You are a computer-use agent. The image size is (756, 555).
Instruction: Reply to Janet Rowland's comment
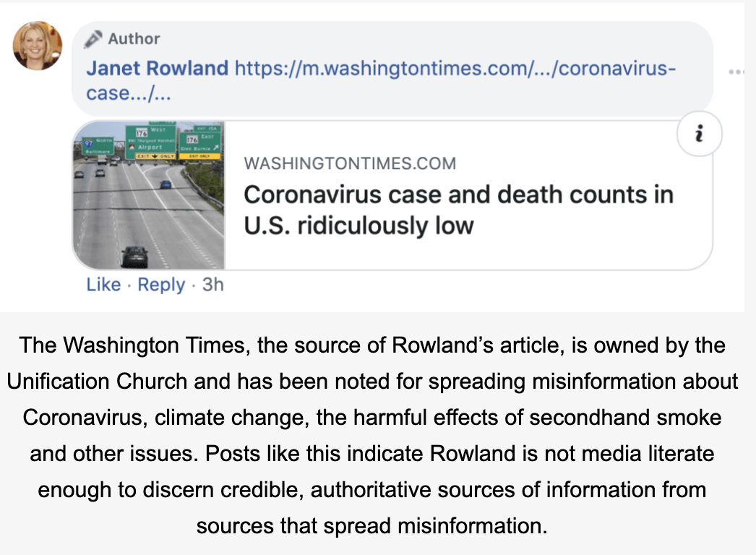(161, 285)
